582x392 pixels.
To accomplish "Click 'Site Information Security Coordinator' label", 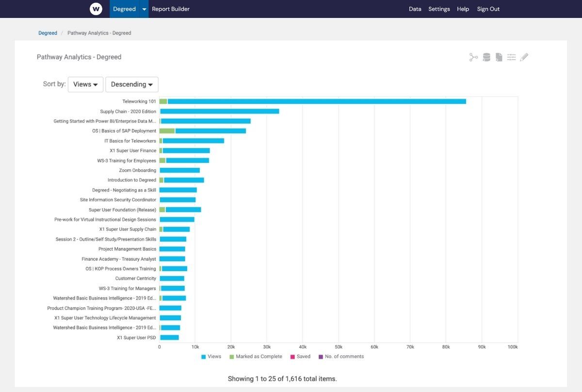I will point(118,200).
